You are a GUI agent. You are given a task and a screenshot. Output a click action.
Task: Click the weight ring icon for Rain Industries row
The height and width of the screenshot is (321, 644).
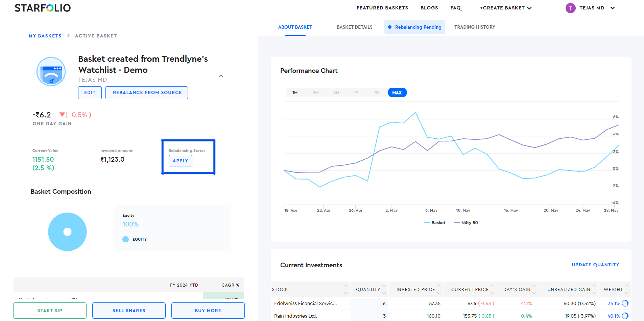625,316
